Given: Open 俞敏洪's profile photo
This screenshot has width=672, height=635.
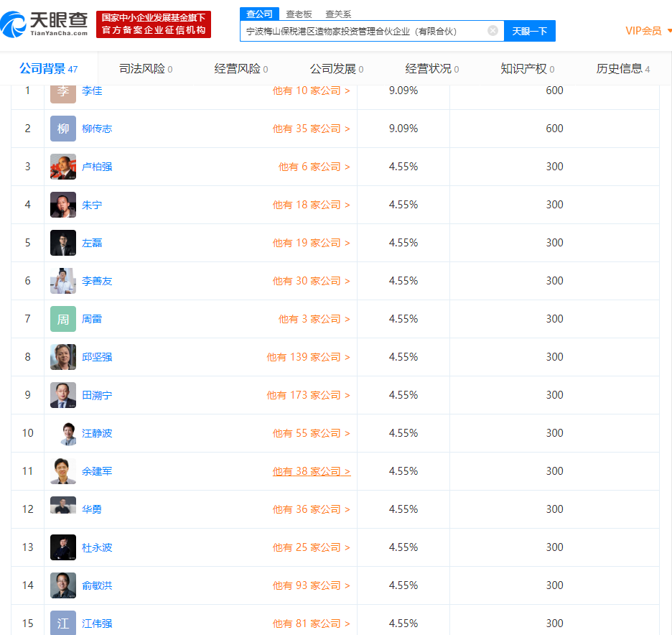Looking at the screenshot, I should pyautogui.click(x=63, y=585).
